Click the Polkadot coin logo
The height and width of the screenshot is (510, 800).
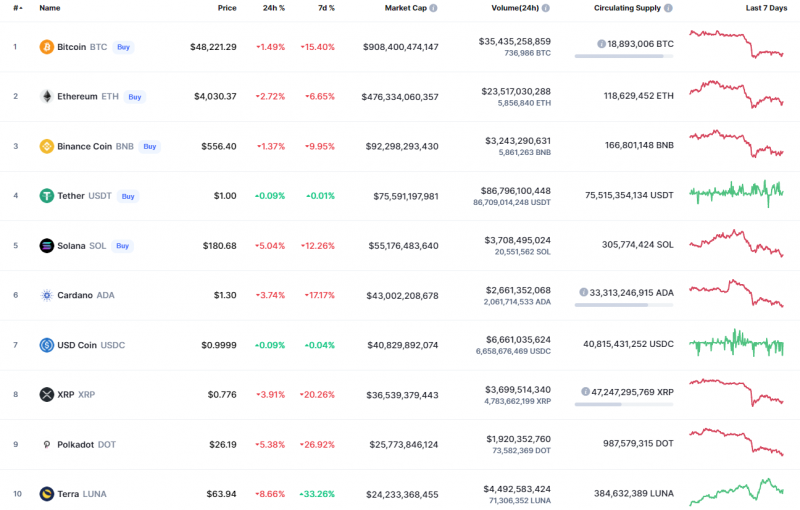(46, 445)
